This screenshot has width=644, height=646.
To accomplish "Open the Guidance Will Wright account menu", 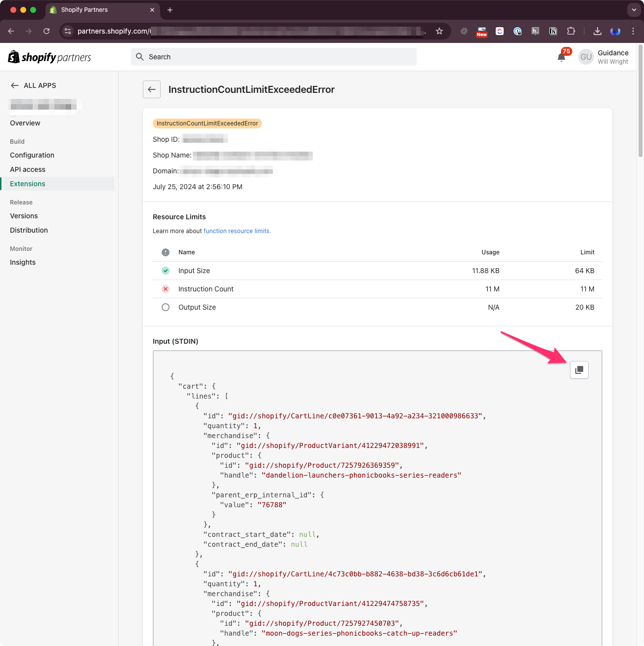I will pyautogui.click(x=603, y=57).
